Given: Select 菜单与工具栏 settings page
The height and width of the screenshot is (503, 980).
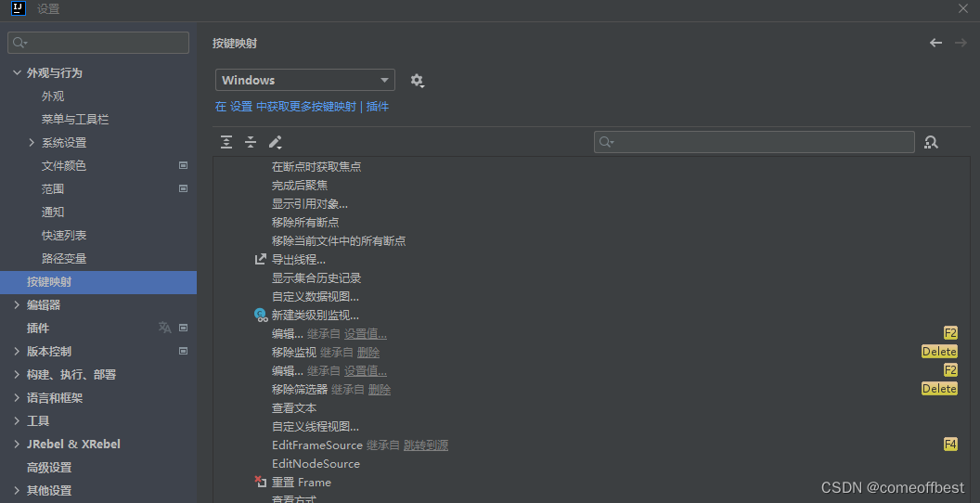Looking at the screenshot, I should [75, 120].
